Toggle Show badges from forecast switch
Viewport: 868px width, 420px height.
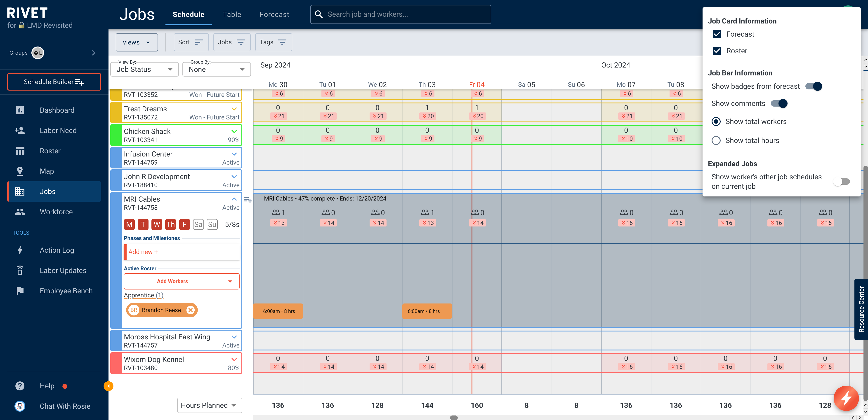[814, 86]
